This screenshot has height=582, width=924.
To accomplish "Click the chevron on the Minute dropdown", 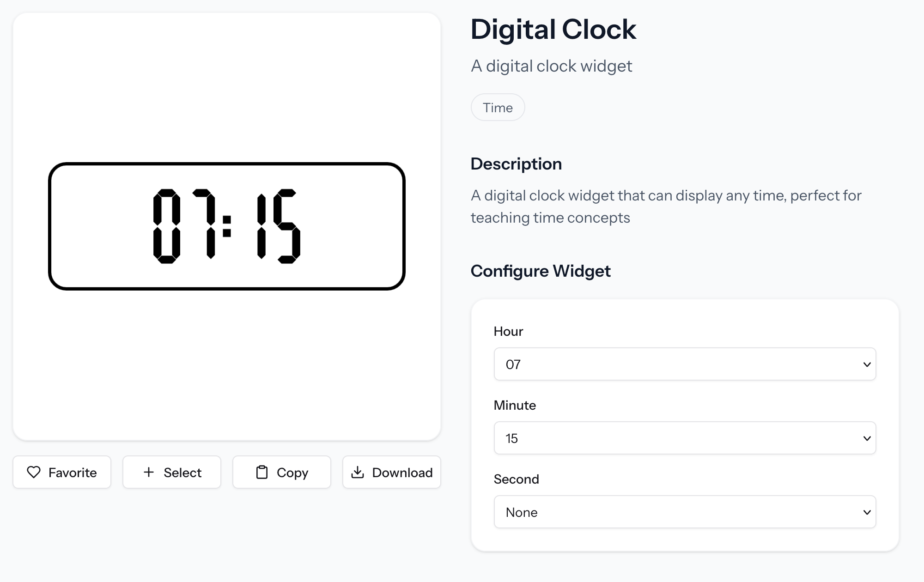I will point(866,438).
